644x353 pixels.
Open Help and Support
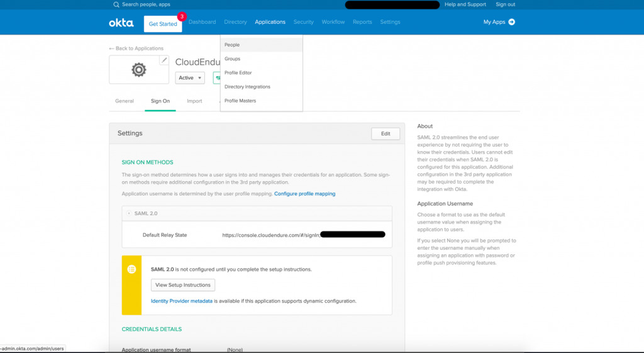[465, 4]
